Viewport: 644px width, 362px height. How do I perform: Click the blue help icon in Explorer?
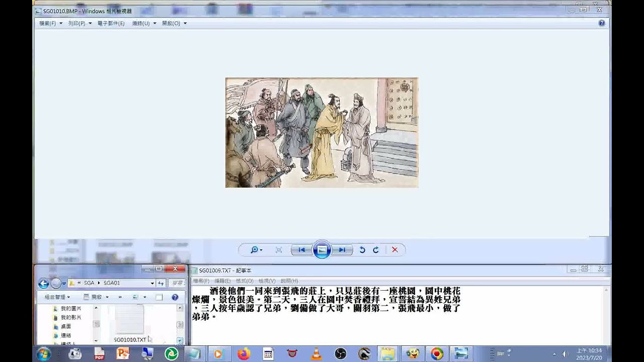click(x=175, y=297)
